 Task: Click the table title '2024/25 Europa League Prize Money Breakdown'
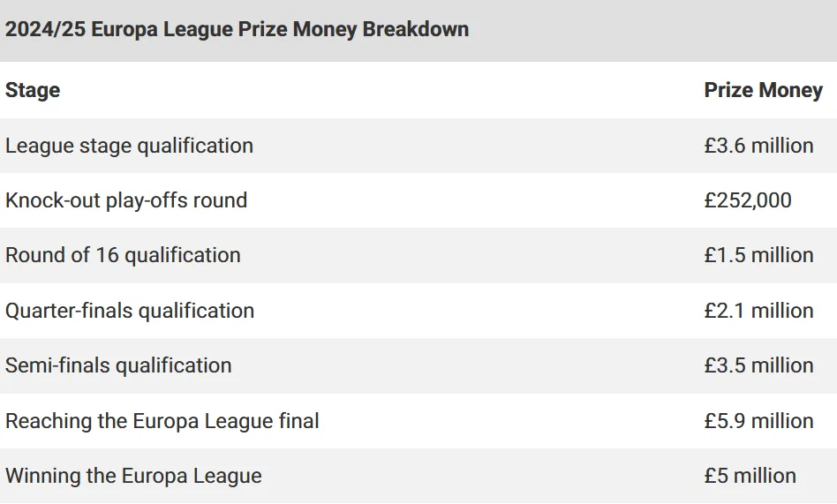click(237, 29)
